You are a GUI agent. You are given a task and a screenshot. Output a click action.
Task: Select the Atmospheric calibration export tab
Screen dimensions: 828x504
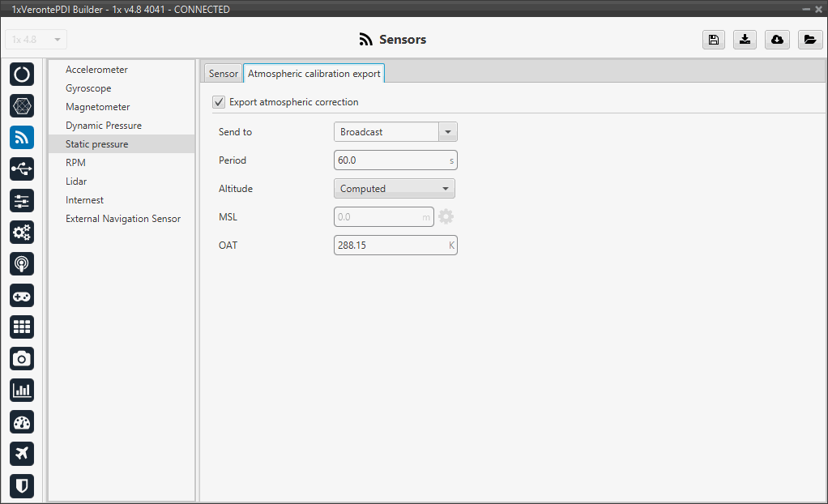point(314,74)
